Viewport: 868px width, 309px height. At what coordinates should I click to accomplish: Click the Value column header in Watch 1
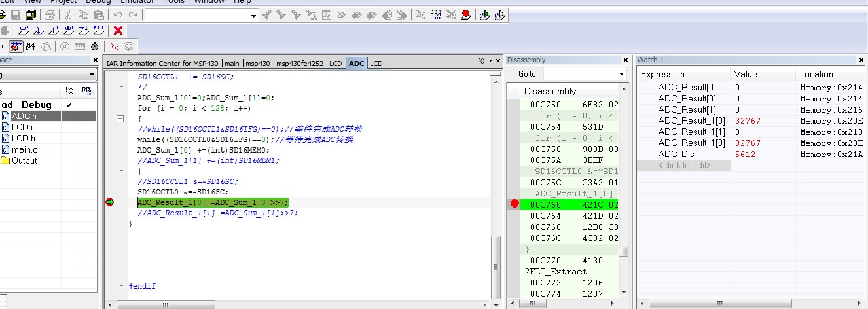(x=762, y=74)
